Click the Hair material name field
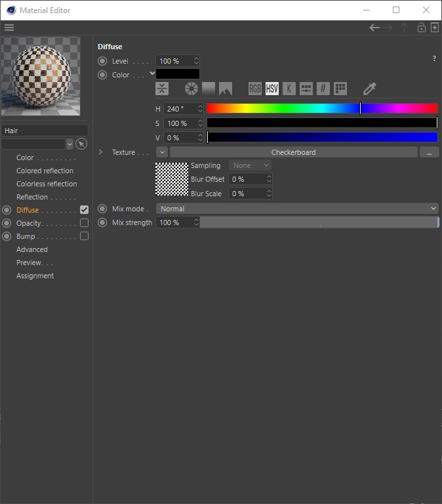The width and height of the screenshot is (442, 504). (x=45, y=131)
